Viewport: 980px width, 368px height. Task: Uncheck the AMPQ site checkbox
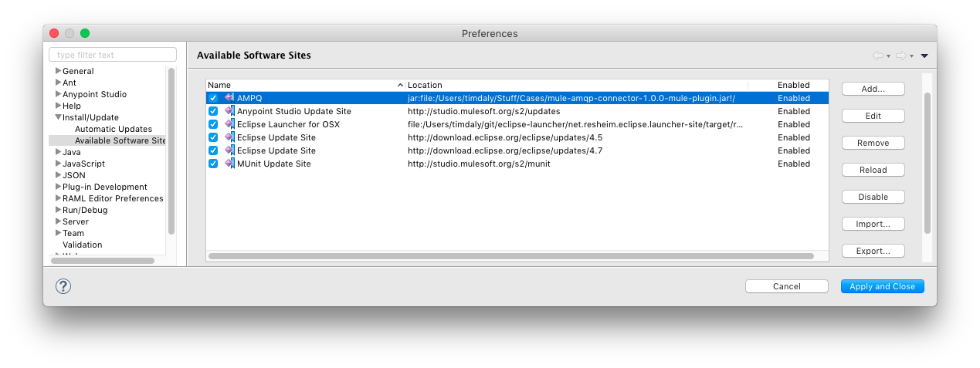213,98
